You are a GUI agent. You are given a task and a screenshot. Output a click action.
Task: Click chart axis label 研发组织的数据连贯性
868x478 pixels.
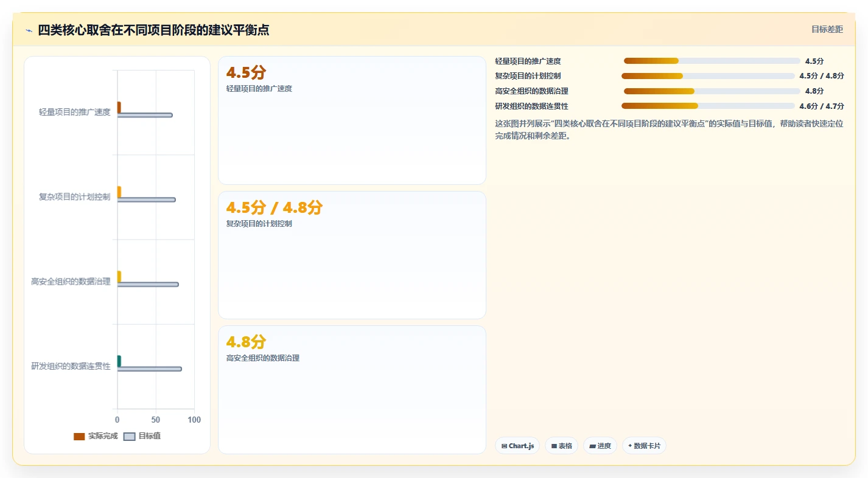click(71, 366)
